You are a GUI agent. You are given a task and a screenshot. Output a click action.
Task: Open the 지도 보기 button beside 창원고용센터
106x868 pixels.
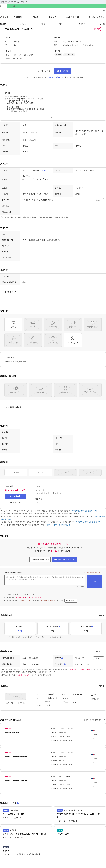pyautogui.click(x=98, y=658)
